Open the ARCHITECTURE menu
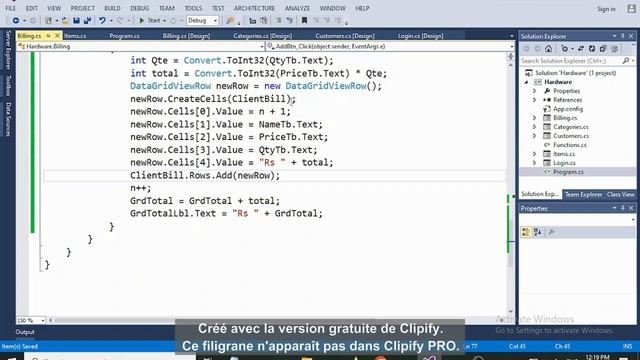 254,8
